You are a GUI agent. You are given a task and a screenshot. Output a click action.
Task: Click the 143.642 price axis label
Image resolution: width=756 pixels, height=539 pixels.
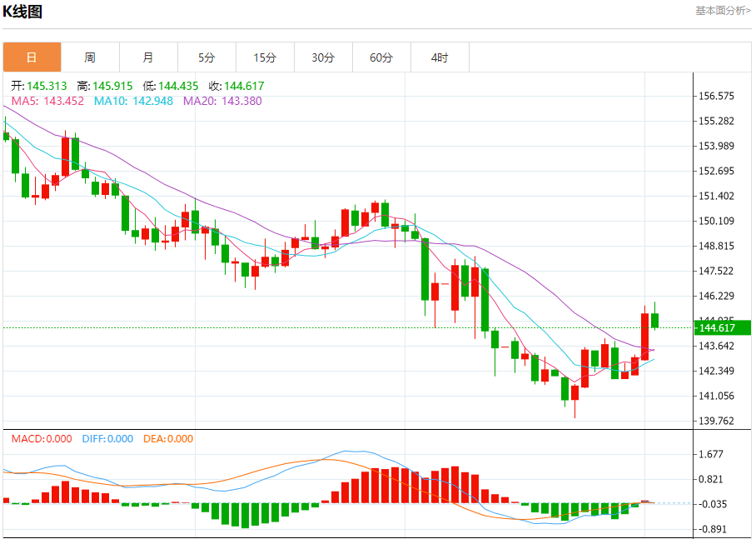[x=717, y=346]
